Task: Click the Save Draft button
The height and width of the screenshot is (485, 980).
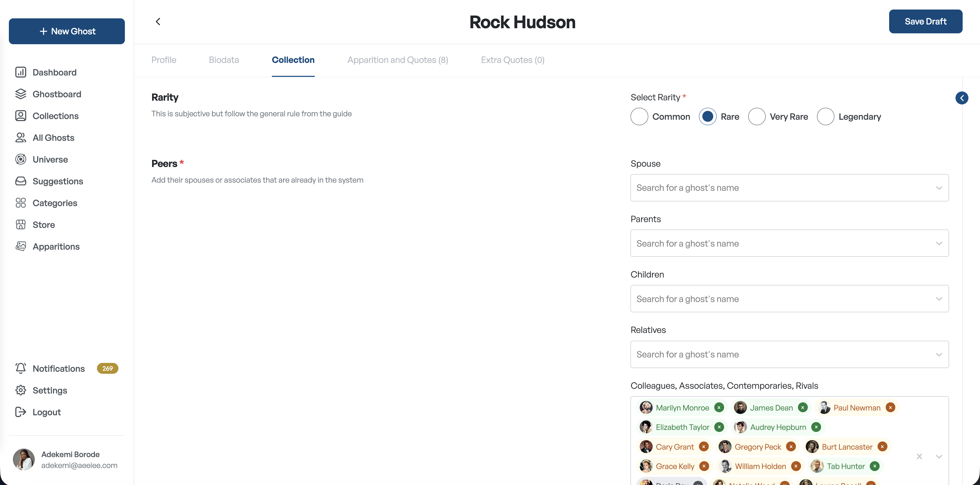Action: coord(925,22)
